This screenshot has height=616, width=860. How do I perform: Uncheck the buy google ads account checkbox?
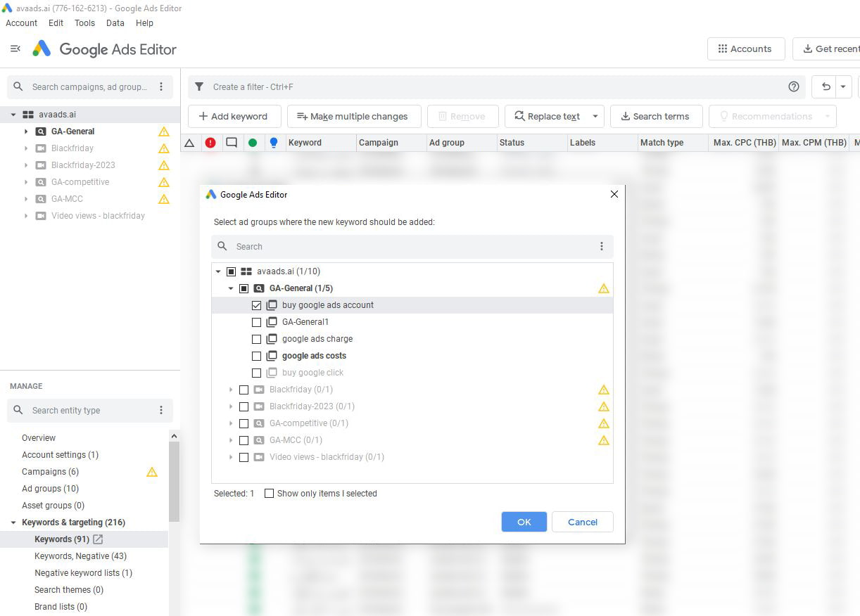pyautogui.click(x=256, y=305)
